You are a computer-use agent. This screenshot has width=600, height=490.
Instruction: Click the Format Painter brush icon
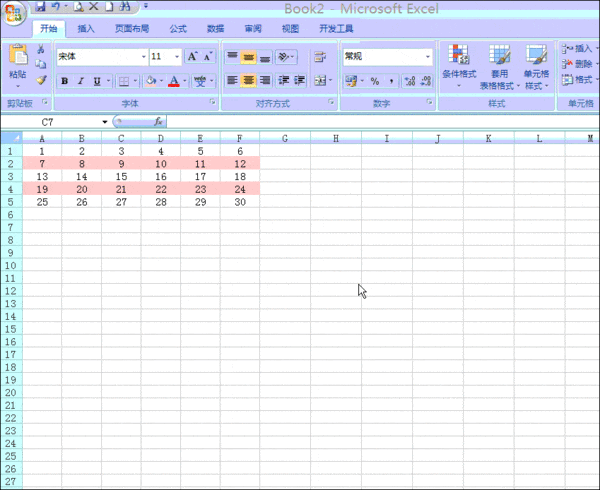click(41, 81)
